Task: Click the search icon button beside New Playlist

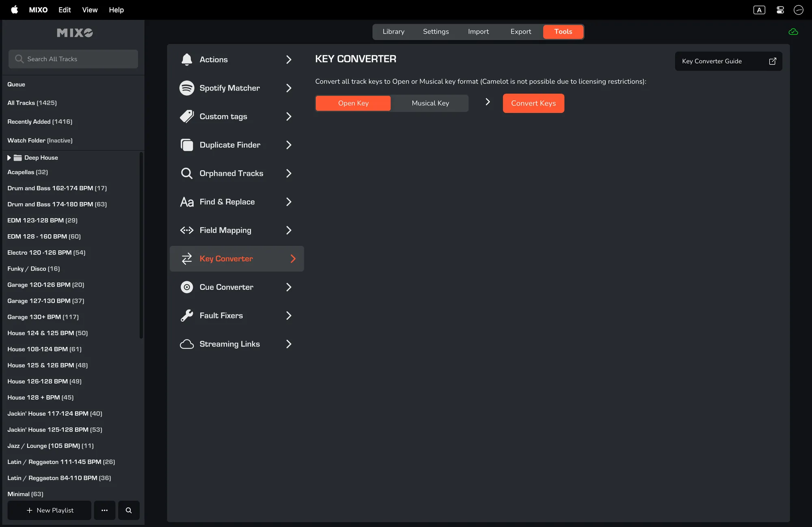Action: (x=129, y=510)
